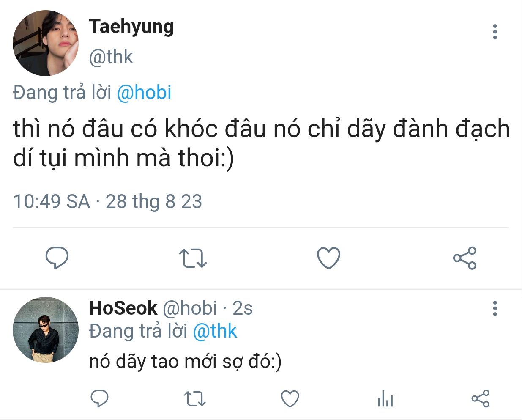Reply to Taehyung's tweet with the comment icon

pyautogui.click(x=57, y=258)
